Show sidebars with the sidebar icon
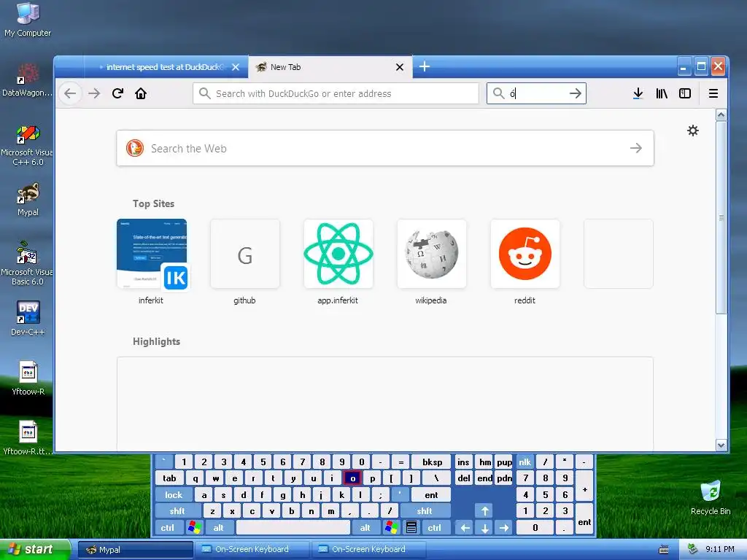747x560 pixels. pyautogui.click(x=685, y=93)
